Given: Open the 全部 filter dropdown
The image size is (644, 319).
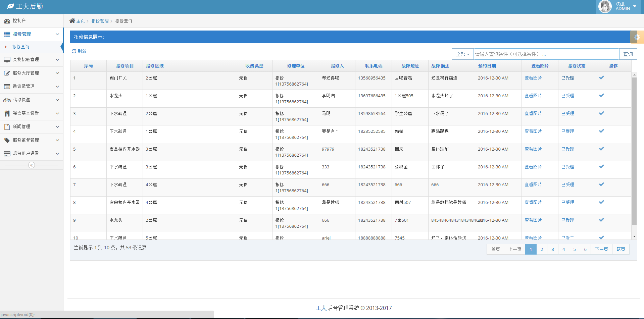Looking at the screenshot, I should (462, 54).
